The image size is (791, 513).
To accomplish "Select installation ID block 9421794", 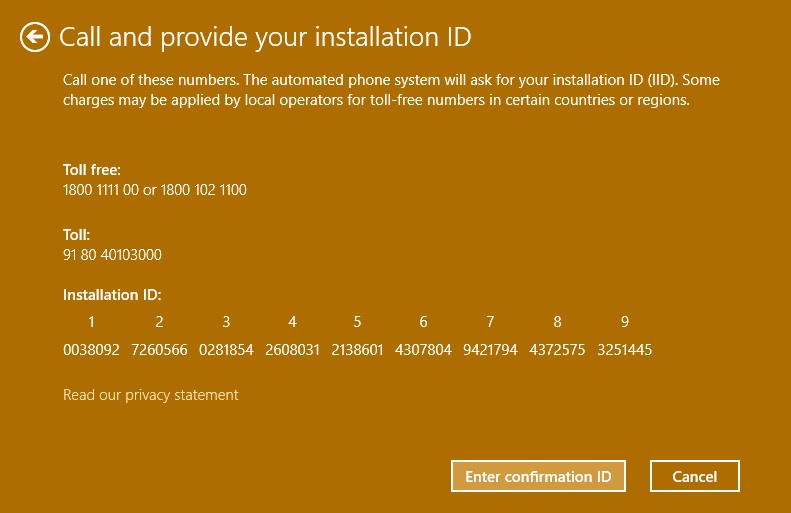I will coord(490,350).
